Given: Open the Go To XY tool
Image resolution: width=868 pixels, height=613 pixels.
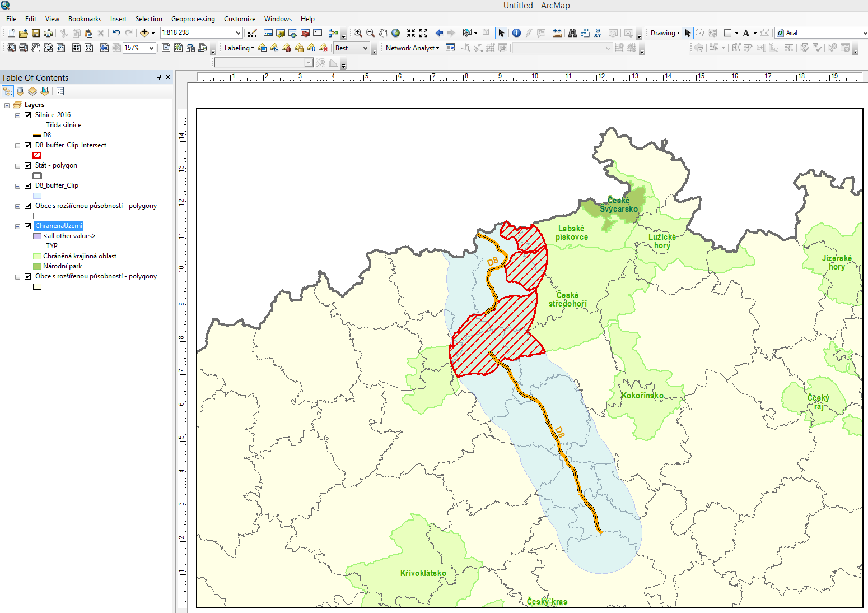Looking at the screenshot, I should coord(598,33).
